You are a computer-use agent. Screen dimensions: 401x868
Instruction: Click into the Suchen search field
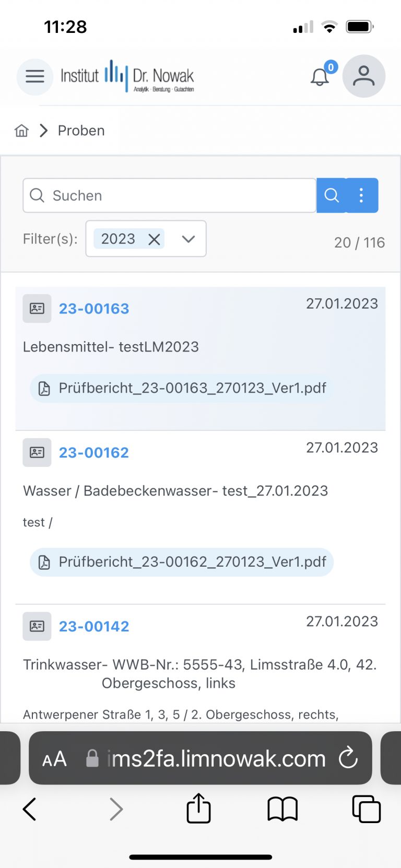pyautogui.click(x=170, y=195)
